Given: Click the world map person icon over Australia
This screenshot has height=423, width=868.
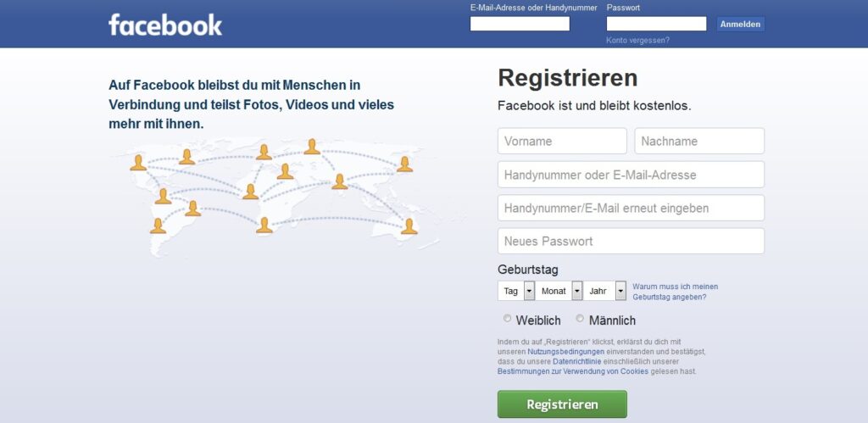Looking at the screenshot, I should coord(409,226).
